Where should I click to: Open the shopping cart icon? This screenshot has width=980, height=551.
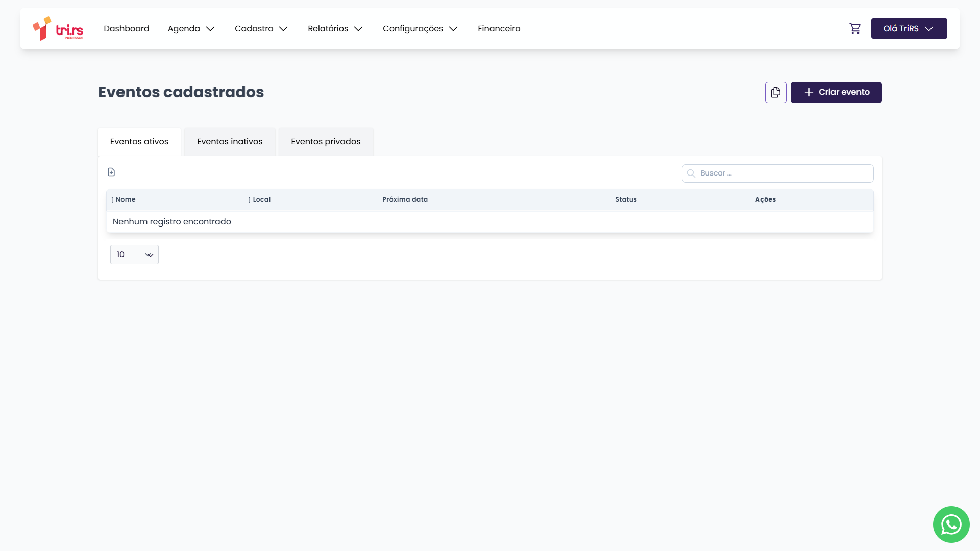point(855,29)
